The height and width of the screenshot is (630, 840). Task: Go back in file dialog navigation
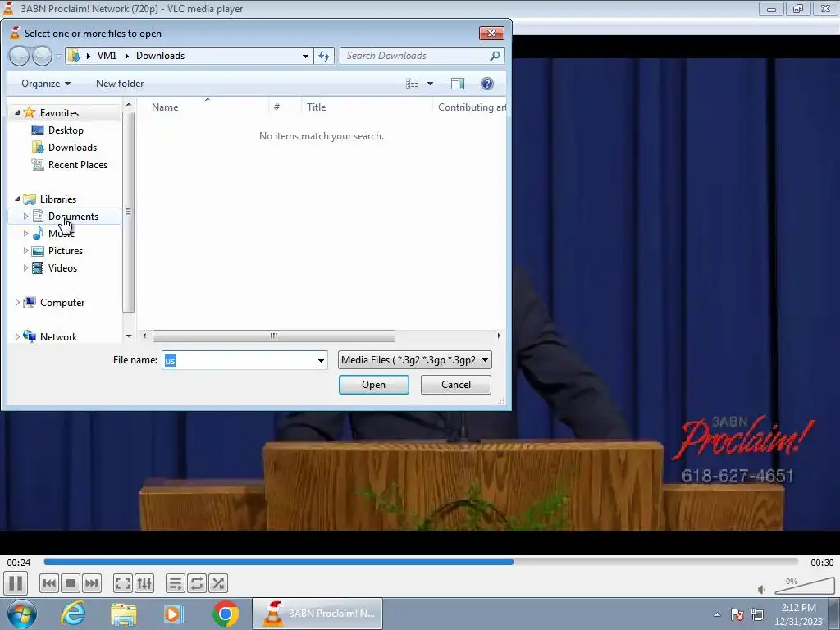(x=20, y=56)
